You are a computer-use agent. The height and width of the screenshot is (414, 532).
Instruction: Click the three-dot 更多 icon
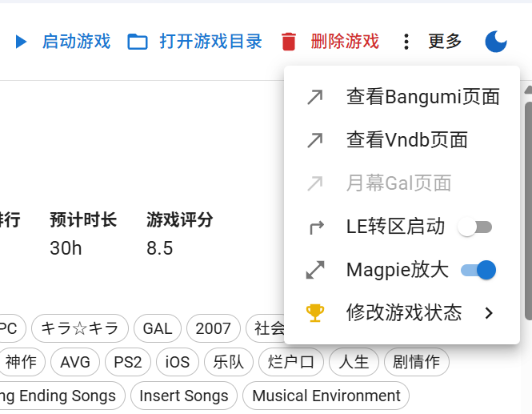click(407, 42)
